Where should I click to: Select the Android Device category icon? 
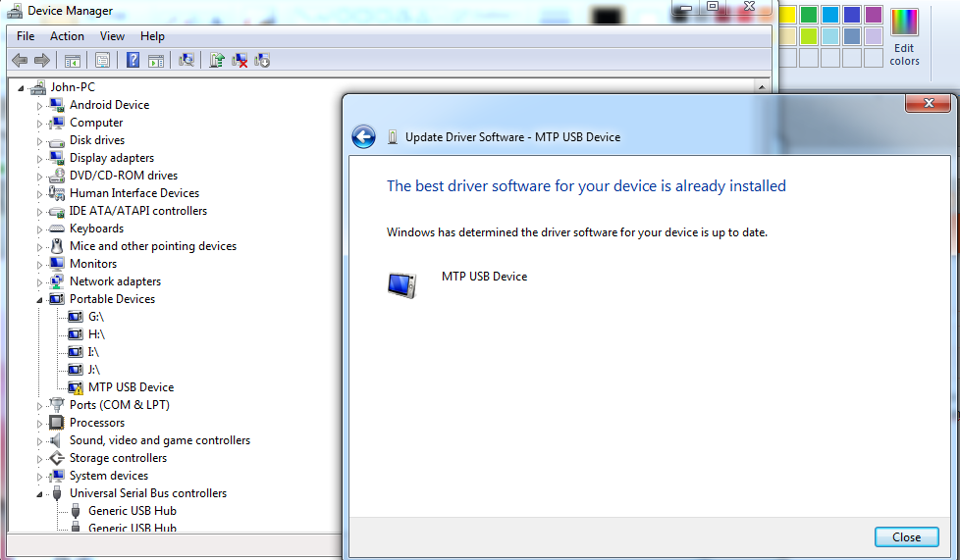(x=56, y=105)
